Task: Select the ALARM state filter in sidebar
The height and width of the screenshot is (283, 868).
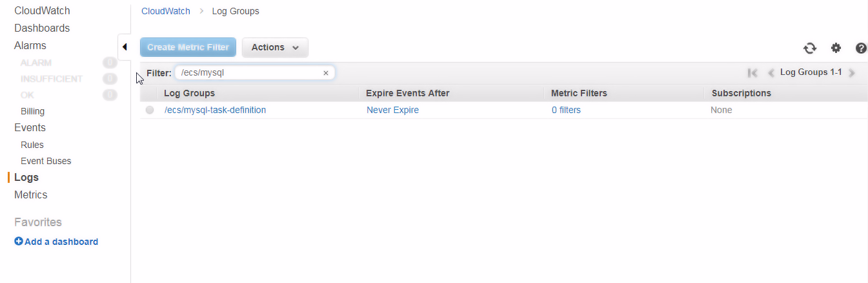Action: (36, 63)
